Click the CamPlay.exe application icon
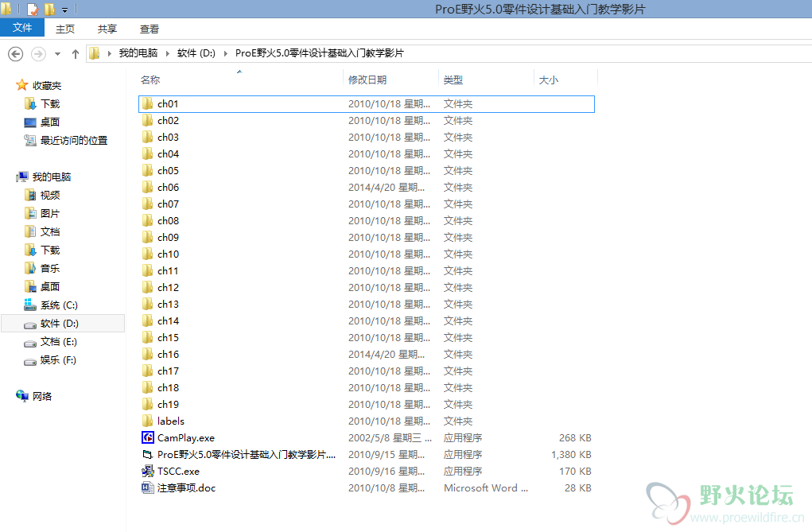The image size is (812, 532). [148, 437]
